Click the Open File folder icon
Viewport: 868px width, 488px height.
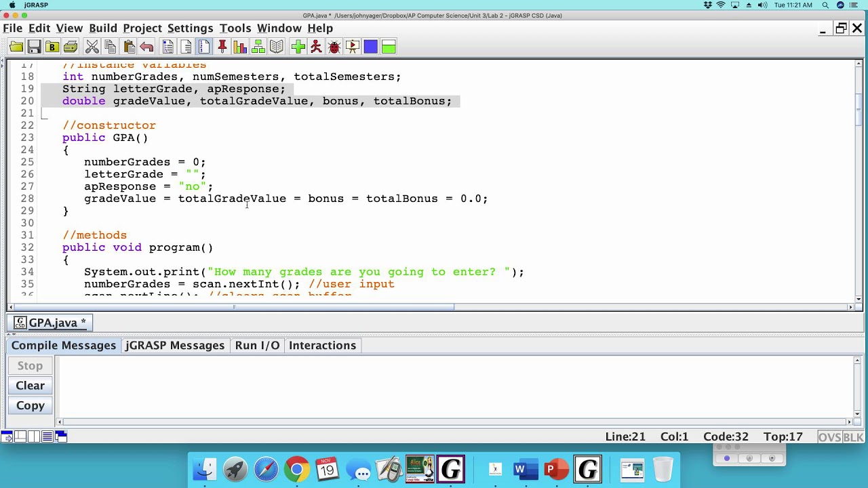pos(16,47)
